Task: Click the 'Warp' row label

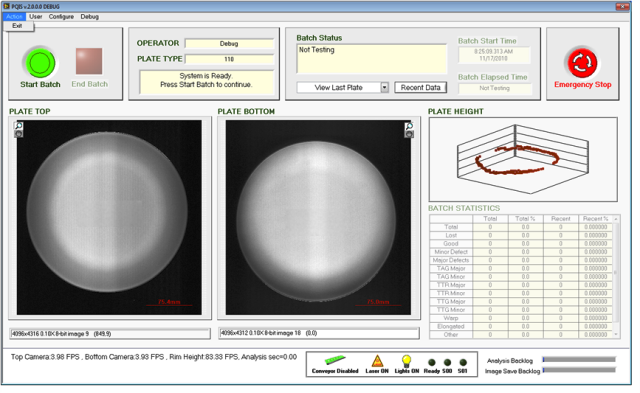Action: [x=451, y=318]
